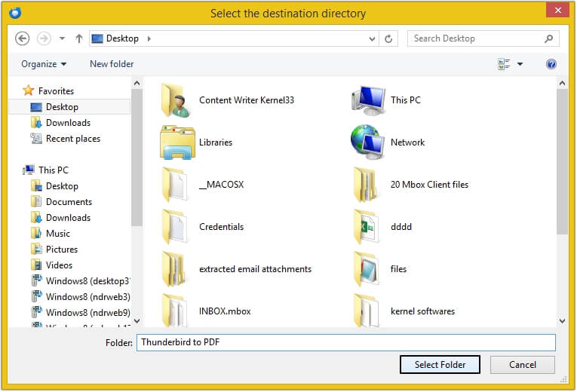This screenshot has height=392, width=577.
Task: Expand the chevron after Desktop in address bar
Action: click(149, 38)
